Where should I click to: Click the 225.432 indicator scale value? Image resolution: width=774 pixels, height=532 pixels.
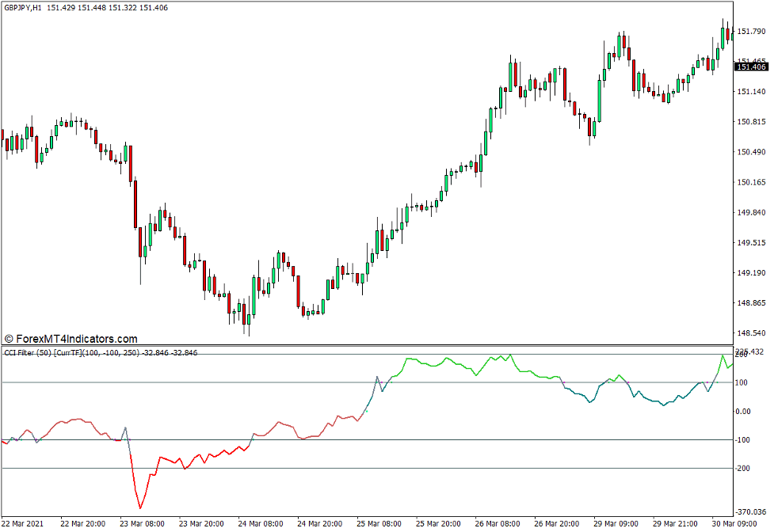pyautogui.click(x=752, y=351)
